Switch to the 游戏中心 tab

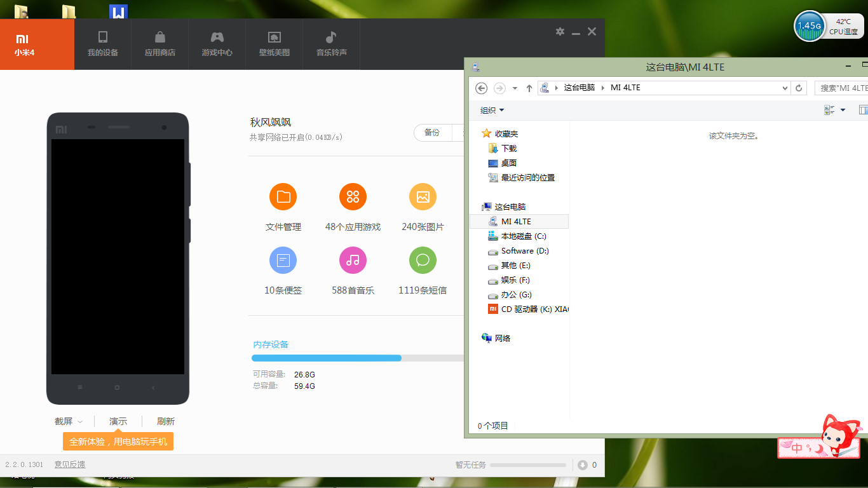click(x=217, y=44)
